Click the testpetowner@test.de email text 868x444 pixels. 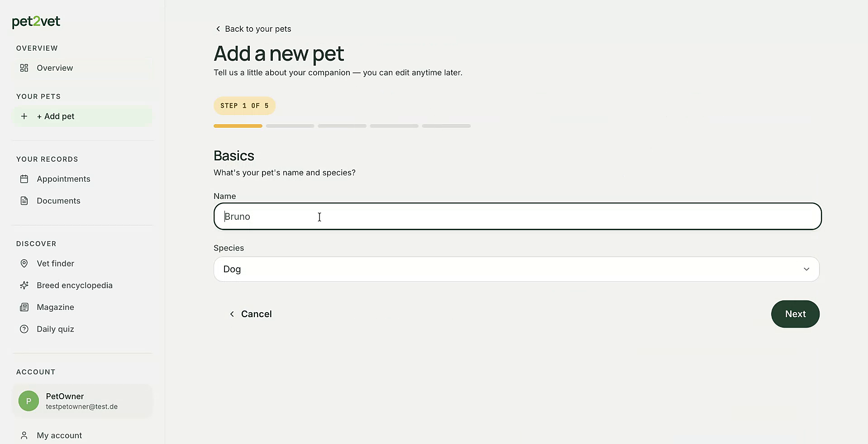pyautogui.click(x=82, y=407)
